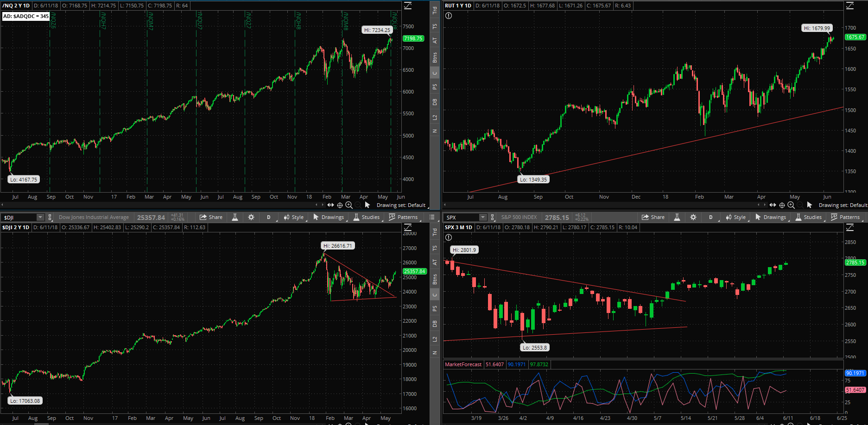Viewport: 868px width, 425px height.
Task: Open the list menu icon right of $DJI Patterns
Action: (432, 217)
